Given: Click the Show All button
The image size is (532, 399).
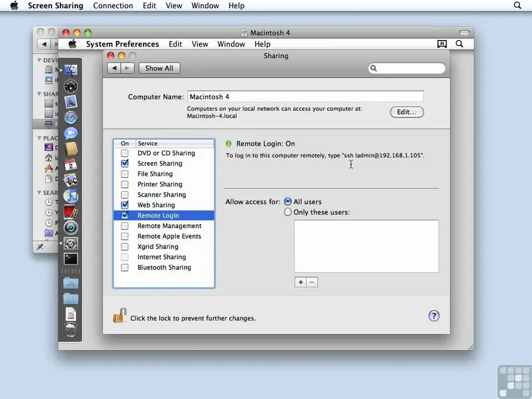Looking at the screenshot, I should tap(159, 68).
